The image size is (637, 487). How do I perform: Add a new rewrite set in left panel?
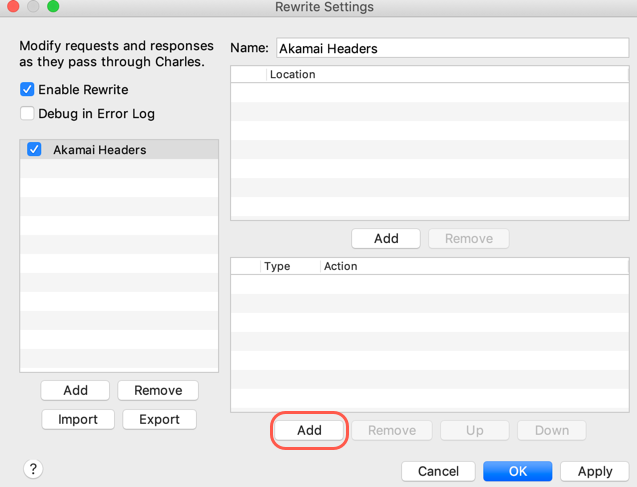tap(76, 390)
